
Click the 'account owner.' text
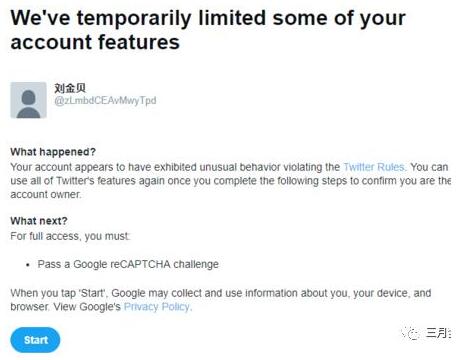coord(46,194)
